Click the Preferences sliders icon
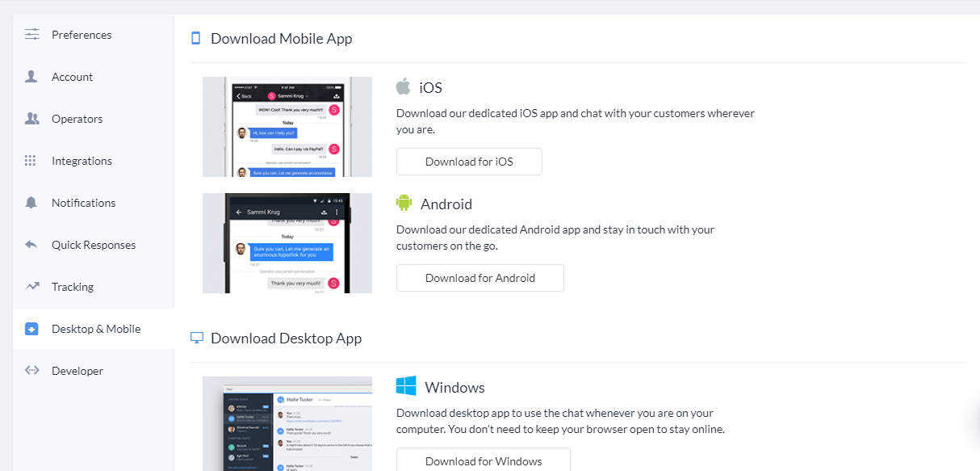The height and width of the screenshot is (471, 980). point(32,35)
